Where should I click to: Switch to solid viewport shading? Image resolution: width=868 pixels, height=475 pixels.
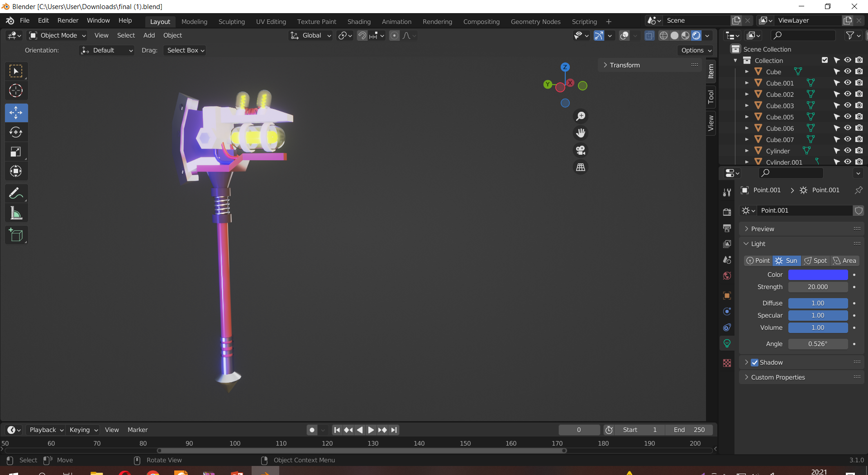pyautogui.click(x=674, y=35)
